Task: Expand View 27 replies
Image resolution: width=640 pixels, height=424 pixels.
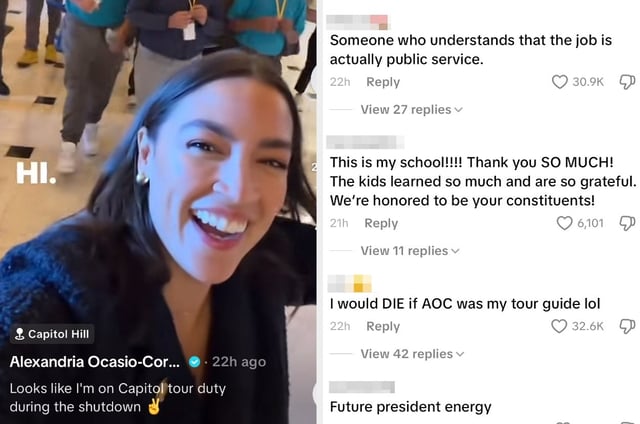Action: (x=411, y=109)
